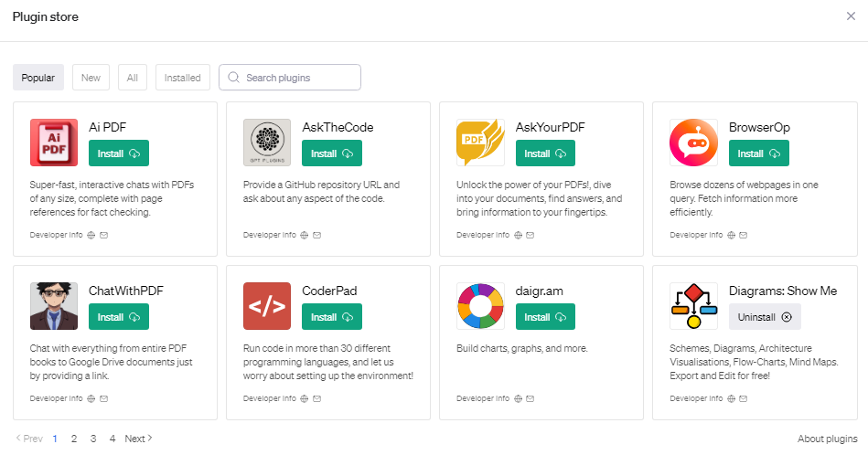Viewport: 868px width, 455px height.
Task: Click 'Build charts, graphs, and more.' description
Action: coord(522,348)
